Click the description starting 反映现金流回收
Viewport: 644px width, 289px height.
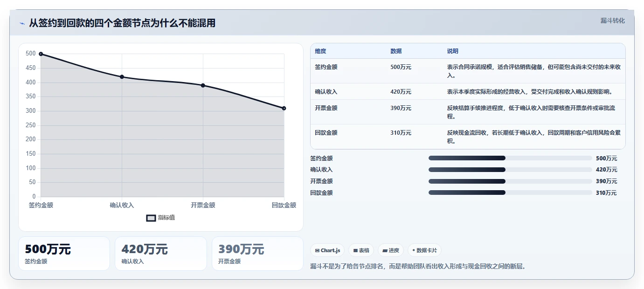click(533, 137)
